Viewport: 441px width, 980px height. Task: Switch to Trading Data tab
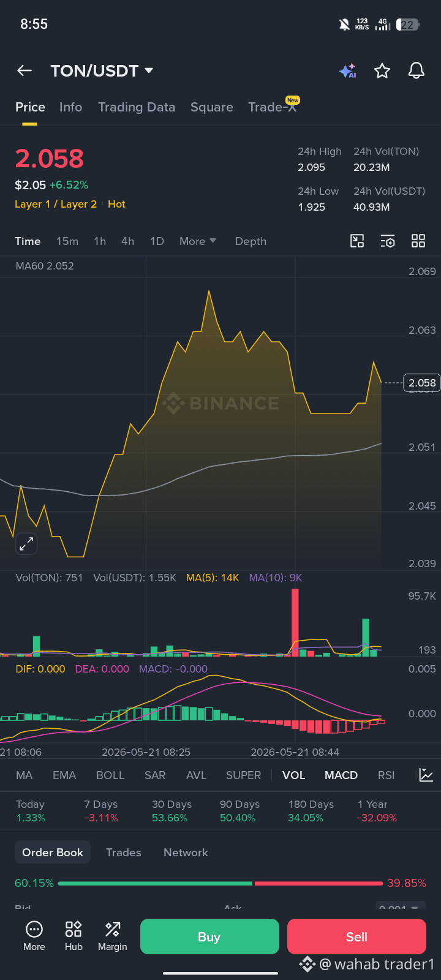(137, 107)
